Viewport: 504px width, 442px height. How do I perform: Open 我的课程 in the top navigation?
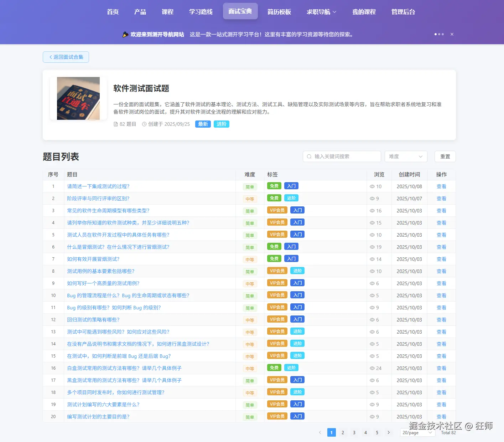click(364, 12)
